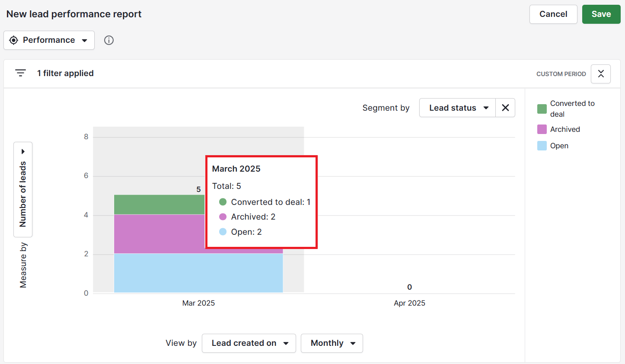
Task: Cancel editing the report
Action: click(553, 14)
